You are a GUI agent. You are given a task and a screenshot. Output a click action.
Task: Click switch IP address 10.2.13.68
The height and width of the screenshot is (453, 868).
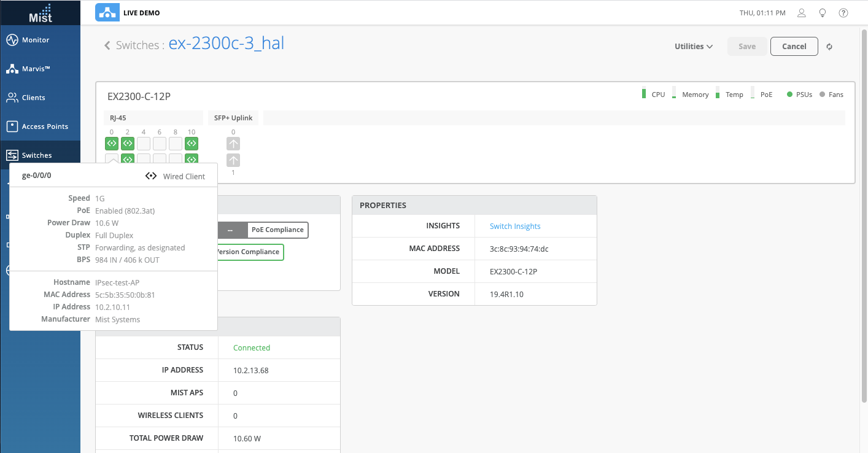[x=251, y=370]
